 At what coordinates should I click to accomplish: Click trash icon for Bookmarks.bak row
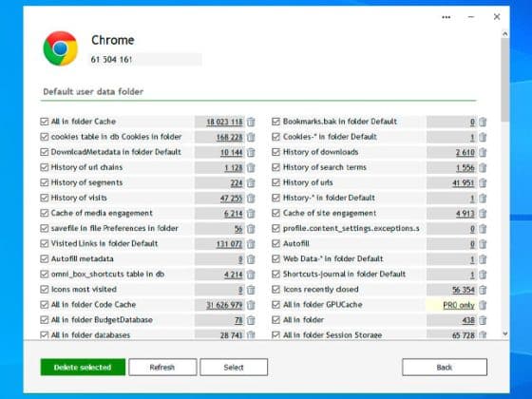pyautogui.click(x=483, y=122)
